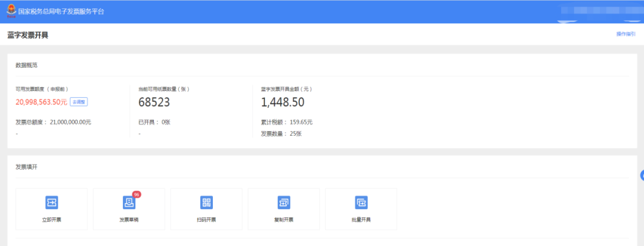Open the 操作指引 help link
Screen dimensions: 644x246
tap(626, 34)
